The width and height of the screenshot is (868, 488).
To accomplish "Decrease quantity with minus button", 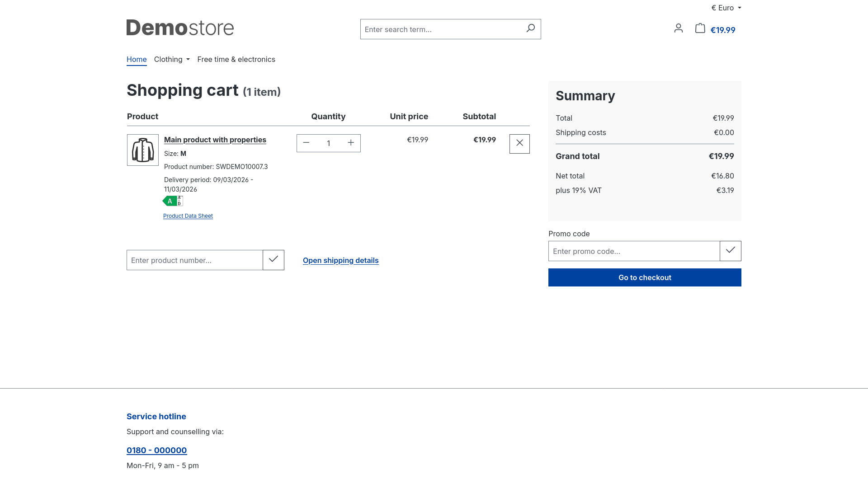I will [306, 143].
